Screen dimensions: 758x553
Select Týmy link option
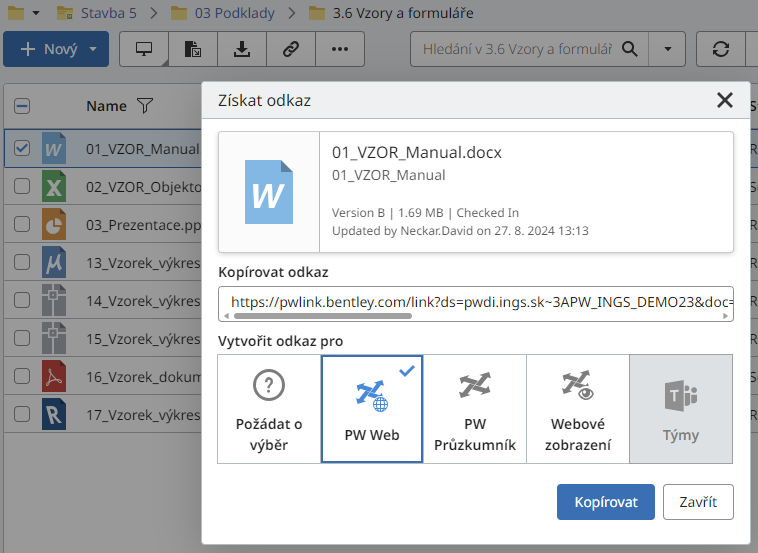(681, 409)
